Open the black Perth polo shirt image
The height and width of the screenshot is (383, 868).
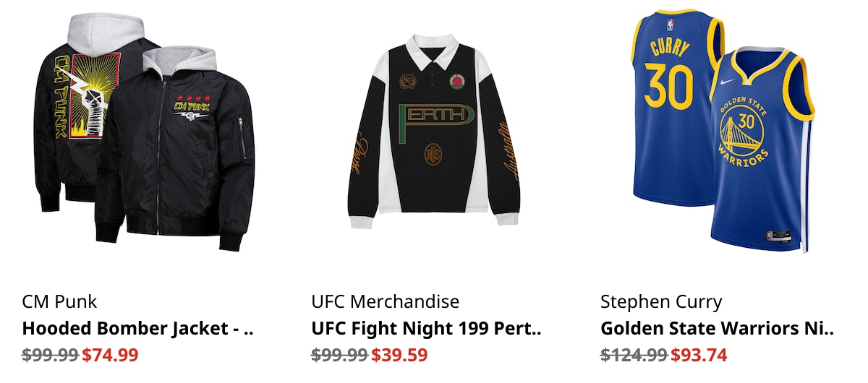434,130
